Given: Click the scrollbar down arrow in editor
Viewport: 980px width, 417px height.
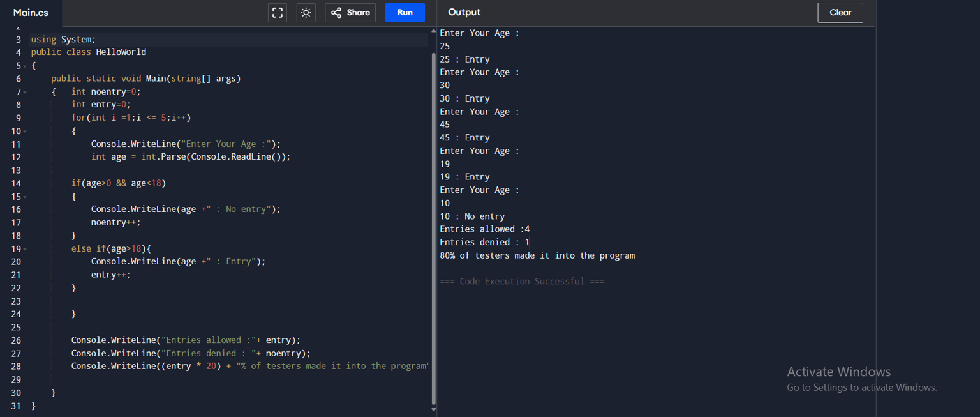Looking at the screenshot, I should tap(434, 409).
